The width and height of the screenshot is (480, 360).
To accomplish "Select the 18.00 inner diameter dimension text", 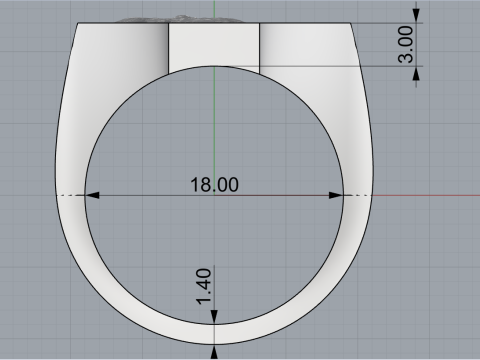I will (214, 184).
